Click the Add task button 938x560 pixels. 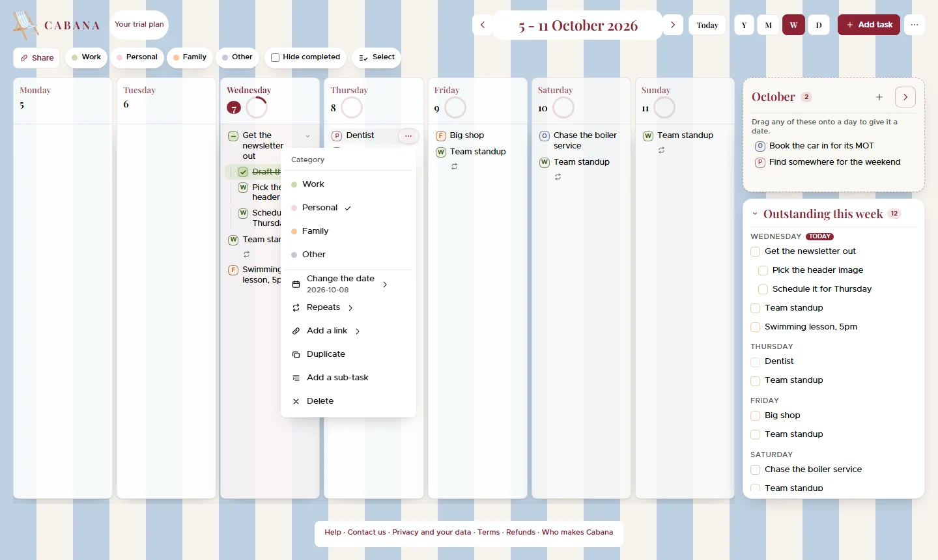click(869, 25)
